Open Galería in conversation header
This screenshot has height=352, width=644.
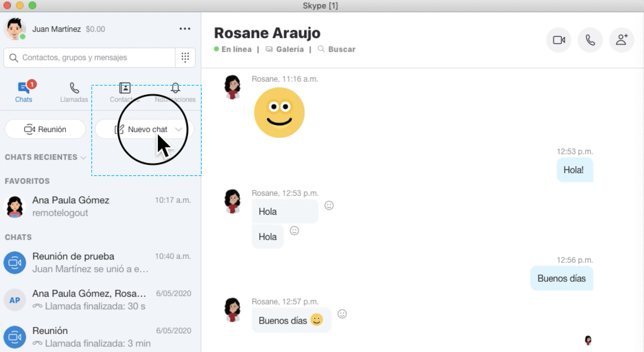285,49
